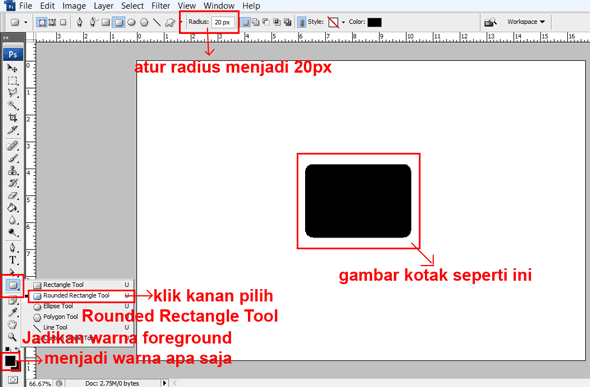Viewport: 590px width, 387px height.
Task: Select the Zoom tool
Action: tap(12, 337)
